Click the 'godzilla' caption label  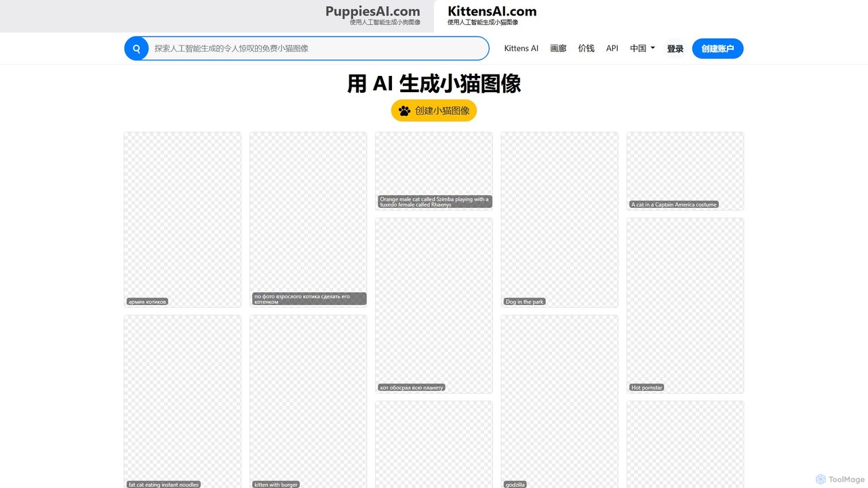[515, 485]
